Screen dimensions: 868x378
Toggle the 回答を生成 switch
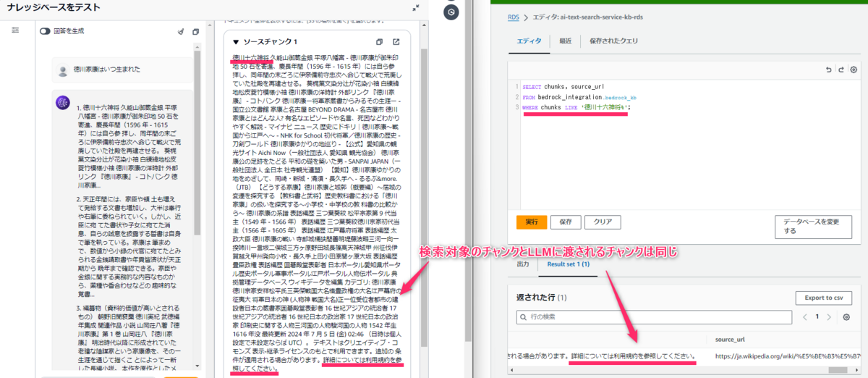pyautogui.click(x=45, y=31)
